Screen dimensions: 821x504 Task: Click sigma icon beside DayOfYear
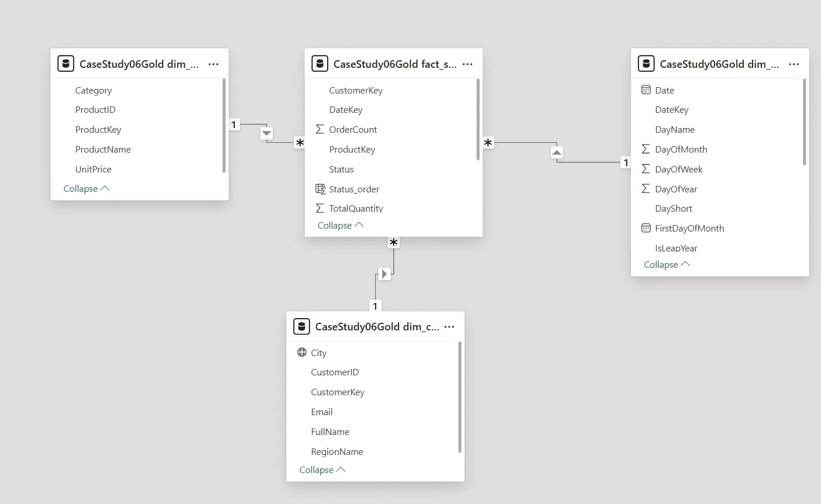pos(646,189)
